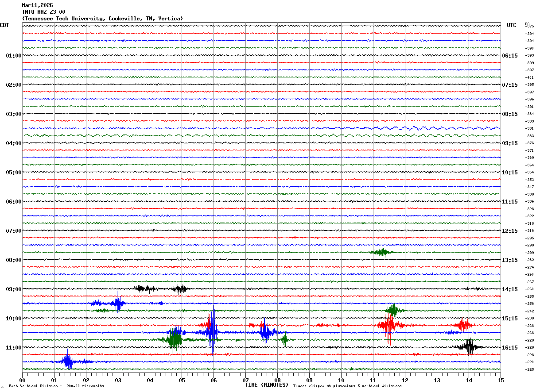Click minute 01 on the time axis
The image size is (536, 392).
coord(54,380)
